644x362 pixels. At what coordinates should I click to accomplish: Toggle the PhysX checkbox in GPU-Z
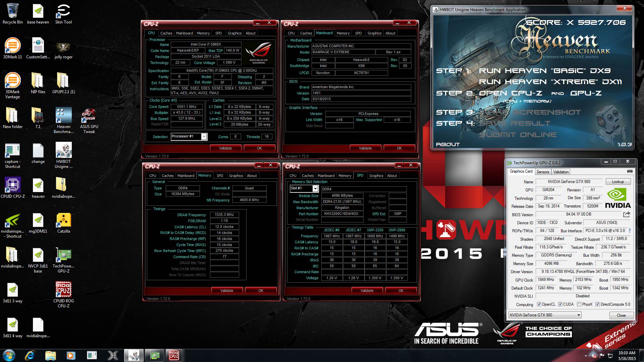(579, 304)
